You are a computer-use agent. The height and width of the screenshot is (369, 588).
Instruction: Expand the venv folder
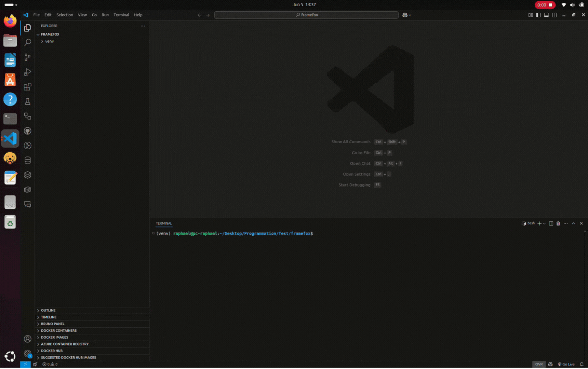click(50, 41)
